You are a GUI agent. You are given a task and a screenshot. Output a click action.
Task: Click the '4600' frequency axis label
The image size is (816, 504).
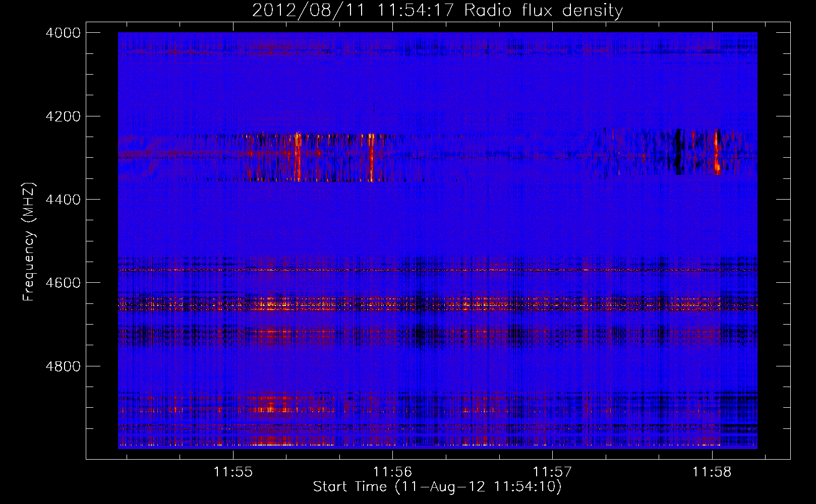63,283
